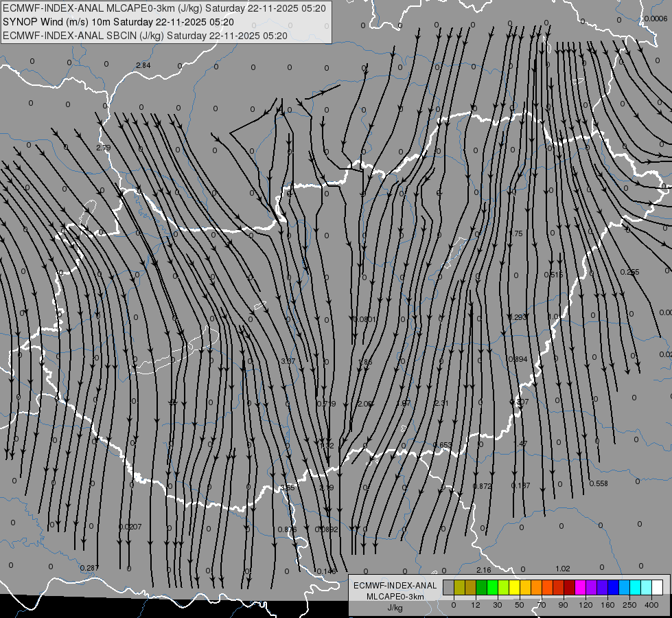Click the map value 0.653

(x=442, y=445)
